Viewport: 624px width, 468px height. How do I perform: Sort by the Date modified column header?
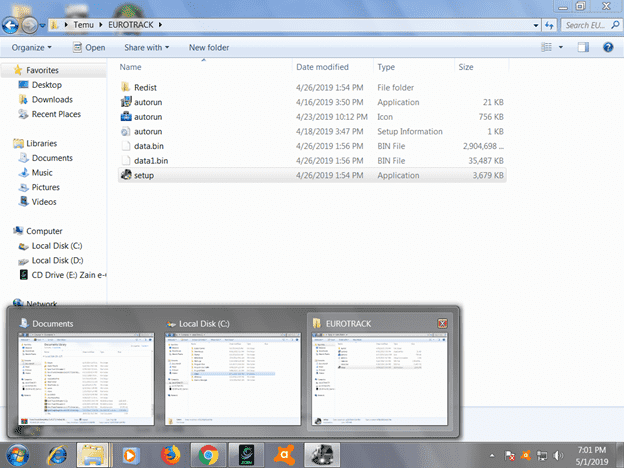[x=322, y=67]
